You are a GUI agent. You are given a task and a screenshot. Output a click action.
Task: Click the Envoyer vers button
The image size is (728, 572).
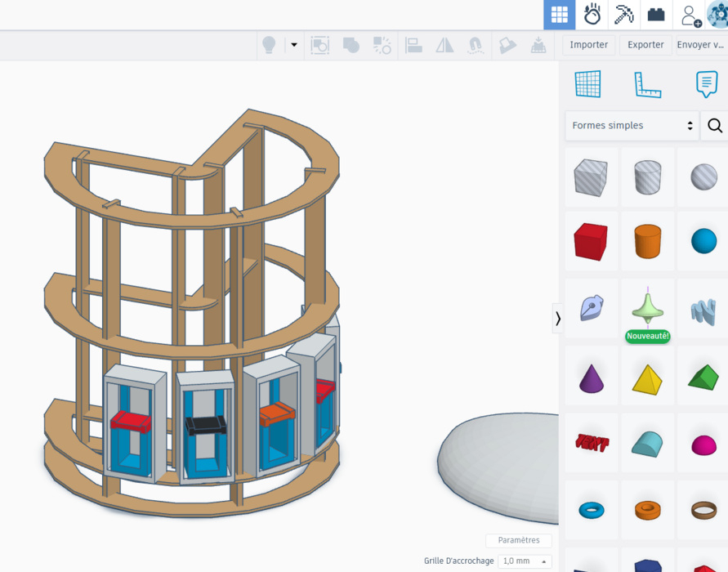tap(702, 45)
